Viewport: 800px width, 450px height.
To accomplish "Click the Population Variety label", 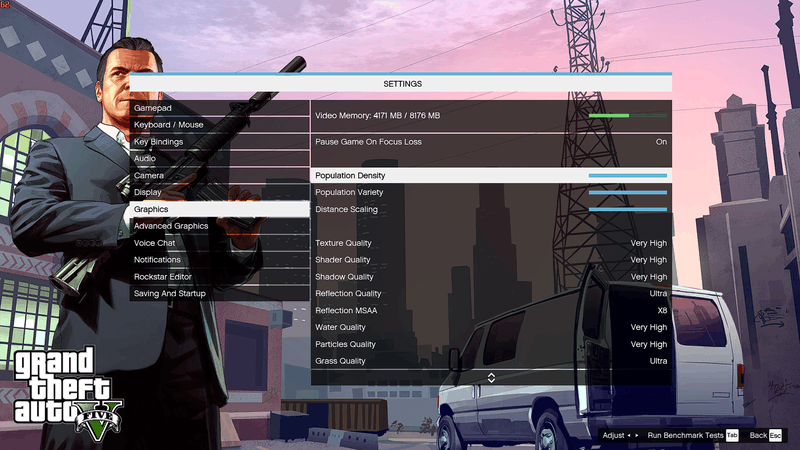I will pyautogui.click(x=349, y=192).
